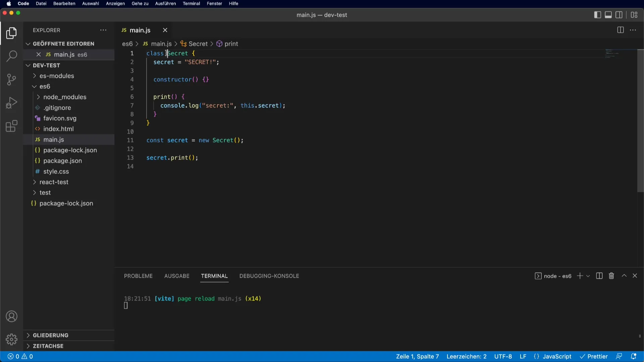Click Secret breadcrumb class symbol
This screenshot has width=644, height=362.
coord(194,44)
